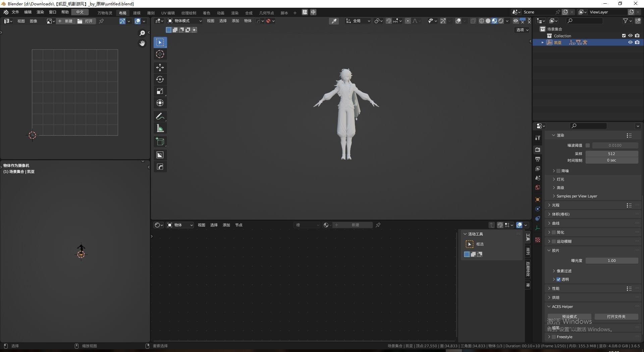
Task: Switch viewport to wireframe shading
Action: 482,21
